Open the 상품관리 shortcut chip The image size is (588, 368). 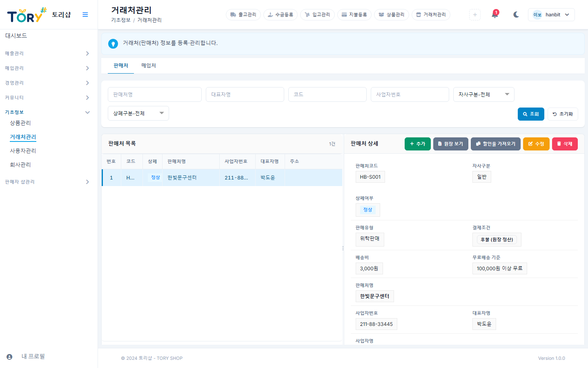[x=392, y=15]
